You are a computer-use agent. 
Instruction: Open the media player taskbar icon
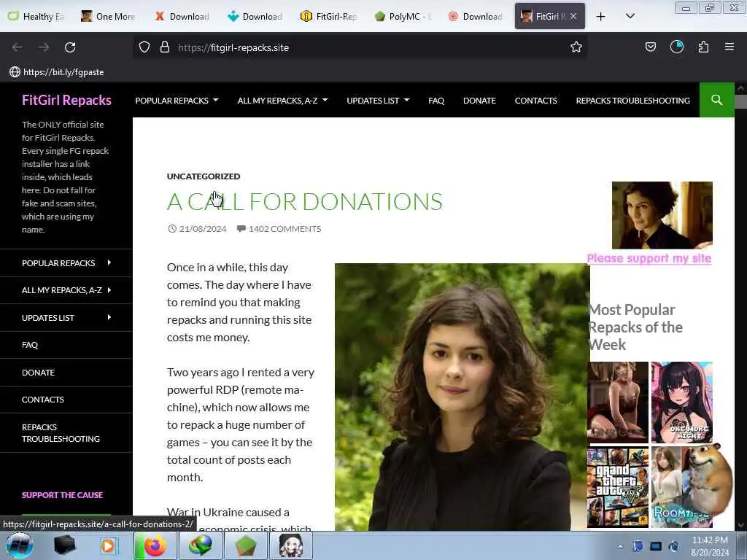pyautogui.click(x=108, y=545)
